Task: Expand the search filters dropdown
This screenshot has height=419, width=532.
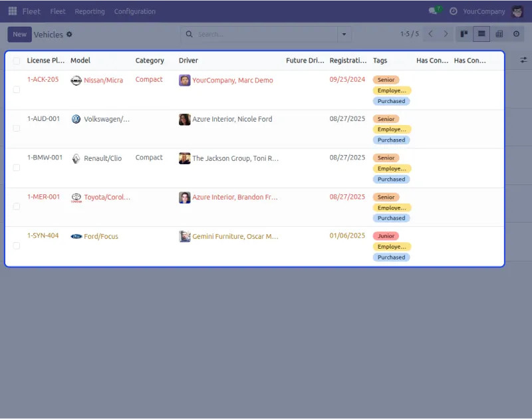Action: (x=344, y=33)
